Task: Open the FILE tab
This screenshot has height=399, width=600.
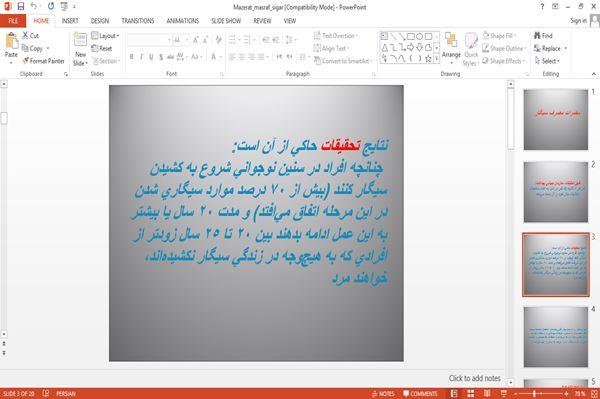Action: [13, 21]
